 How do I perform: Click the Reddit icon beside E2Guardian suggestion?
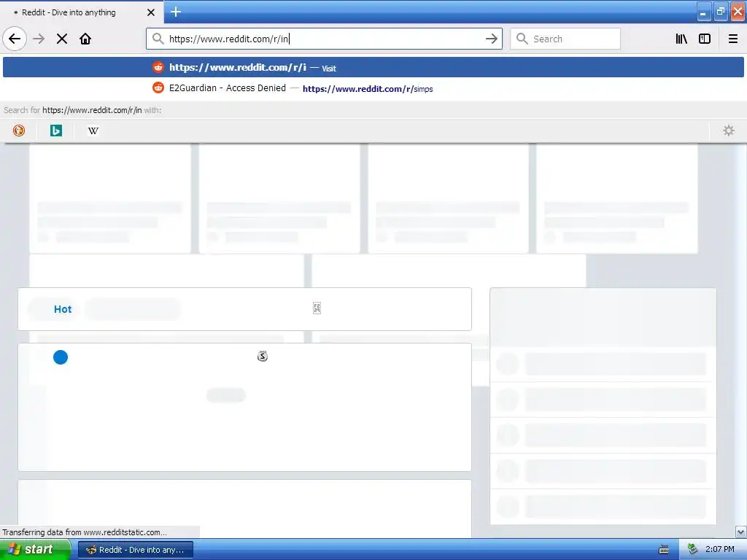click(158, 88)
